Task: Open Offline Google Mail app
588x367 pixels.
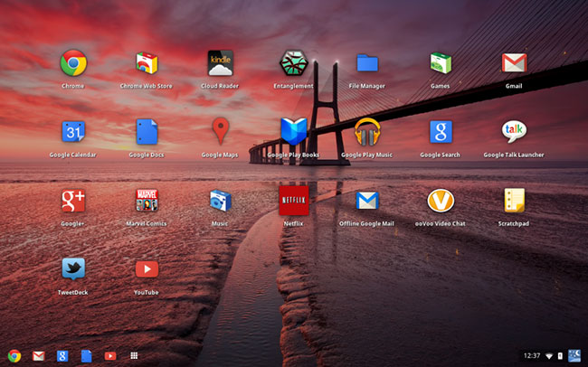Action: 367,201
